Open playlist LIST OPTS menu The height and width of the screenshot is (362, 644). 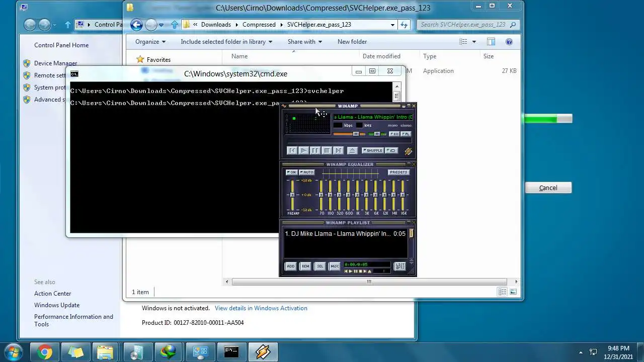tap(400, 266)
